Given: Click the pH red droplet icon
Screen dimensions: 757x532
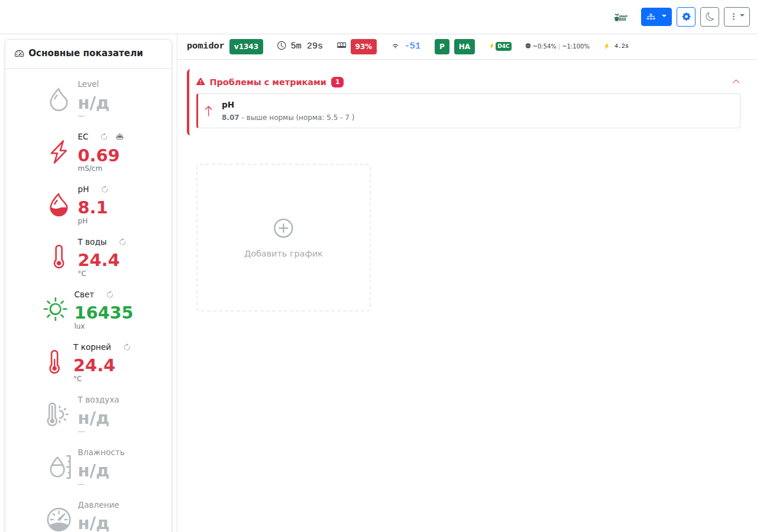Looking at the screenshot, I should pyautogui.click(x=59, y=205).
